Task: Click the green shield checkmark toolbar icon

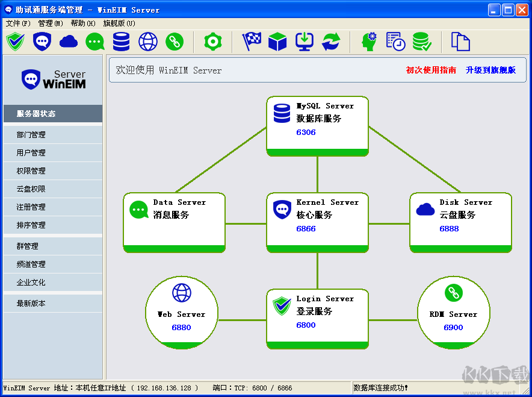Action: coord(14,42)
